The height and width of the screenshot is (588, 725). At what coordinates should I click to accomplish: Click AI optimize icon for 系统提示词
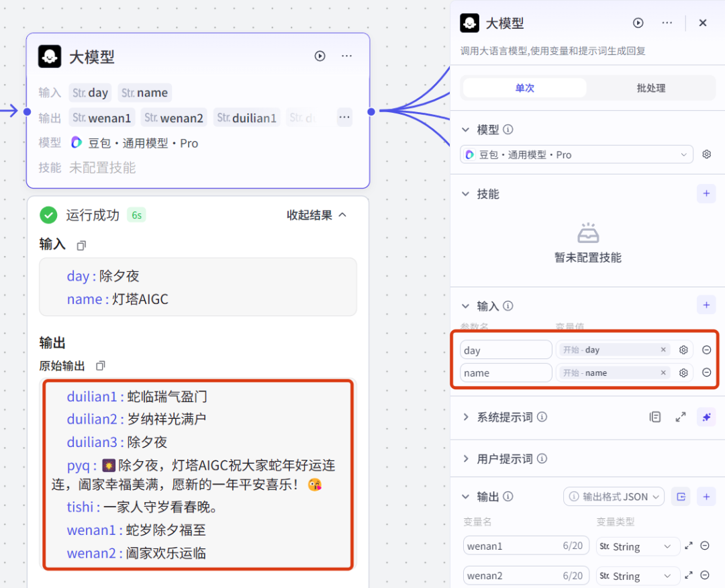pyautogui.click(x=706, y=417)
